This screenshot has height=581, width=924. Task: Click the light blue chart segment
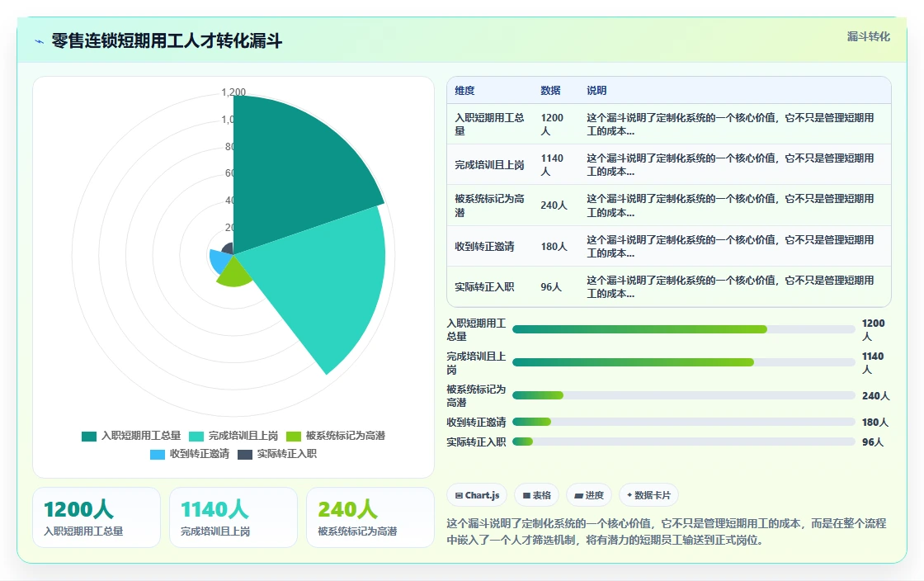tap(219, 261)
